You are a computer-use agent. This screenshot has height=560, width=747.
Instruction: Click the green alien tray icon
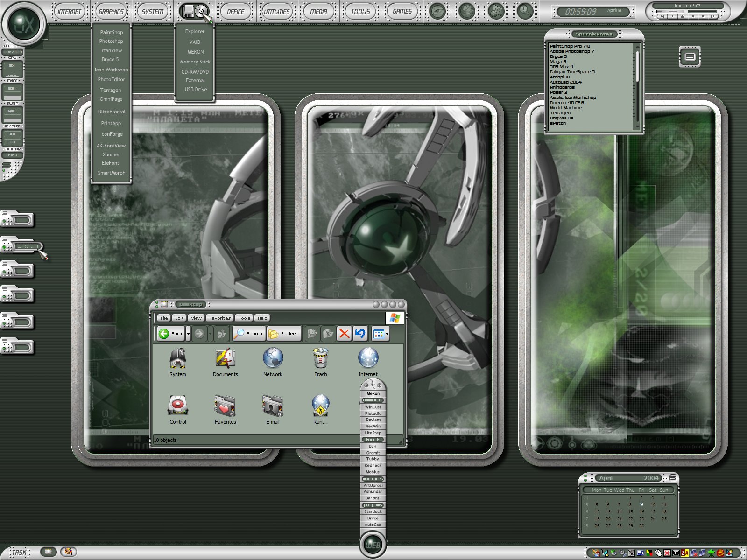click(712, 553)
